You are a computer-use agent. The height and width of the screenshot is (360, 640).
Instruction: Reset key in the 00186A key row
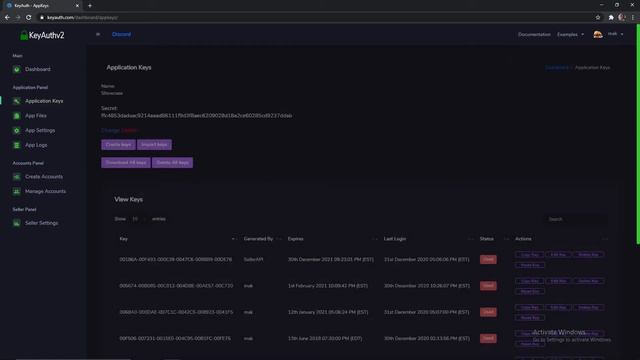point(530,265)
